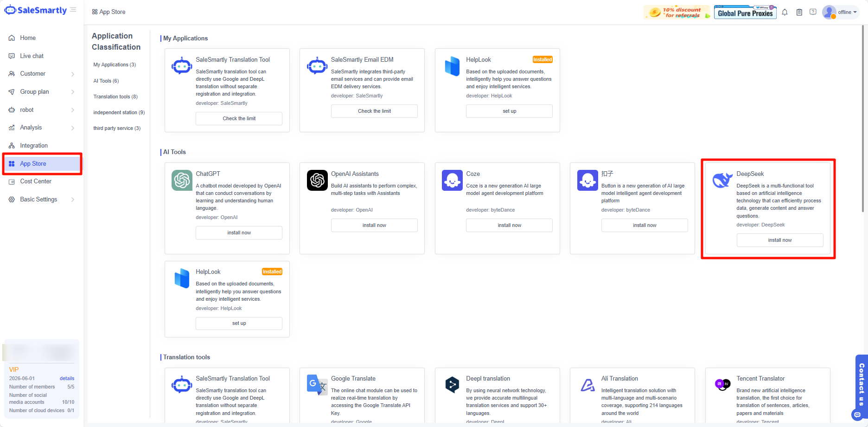Click the Google Translate icon
This screenshot has width=868, height=427.
click(317, 385)
